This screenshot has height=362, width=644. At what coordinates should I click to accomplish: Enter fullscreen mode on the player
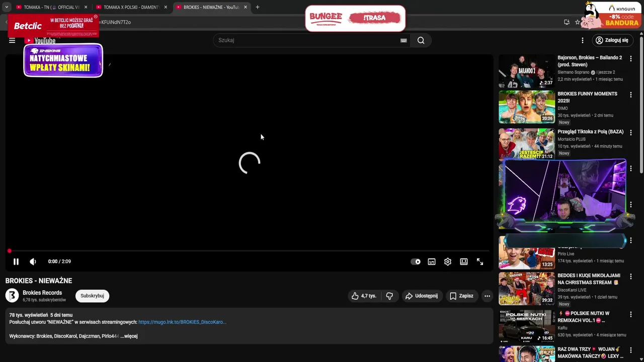click(480, 261)
